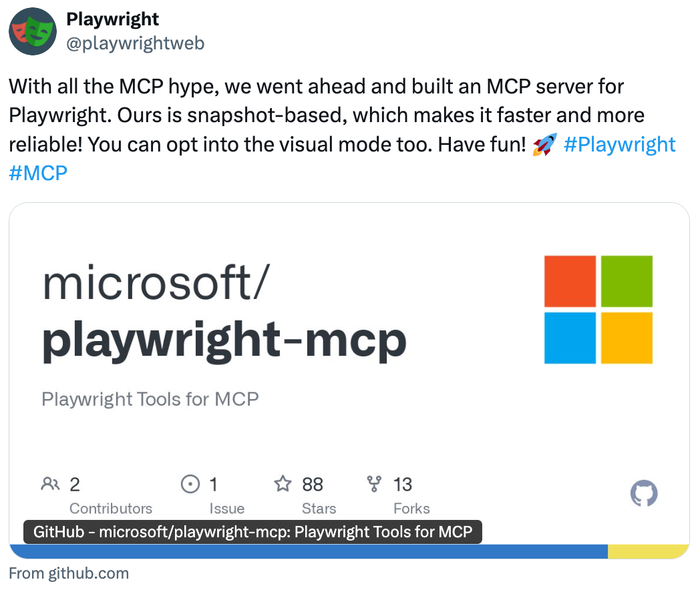Viewport: 700px width, 590px height.
Task: Click the GitHub octocat icon
Action: [x=644, y=493]
